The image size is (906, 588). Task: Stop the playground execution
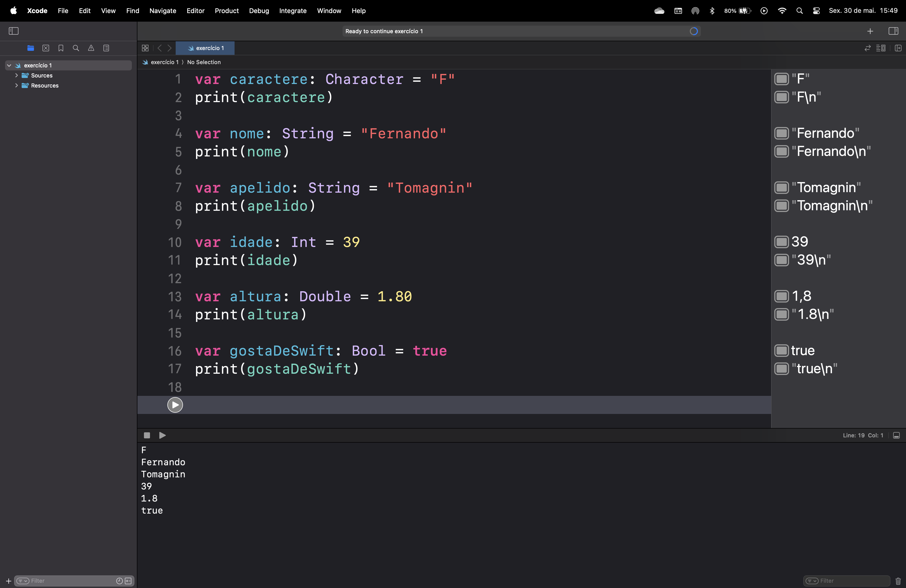click(x=147, y=436)
